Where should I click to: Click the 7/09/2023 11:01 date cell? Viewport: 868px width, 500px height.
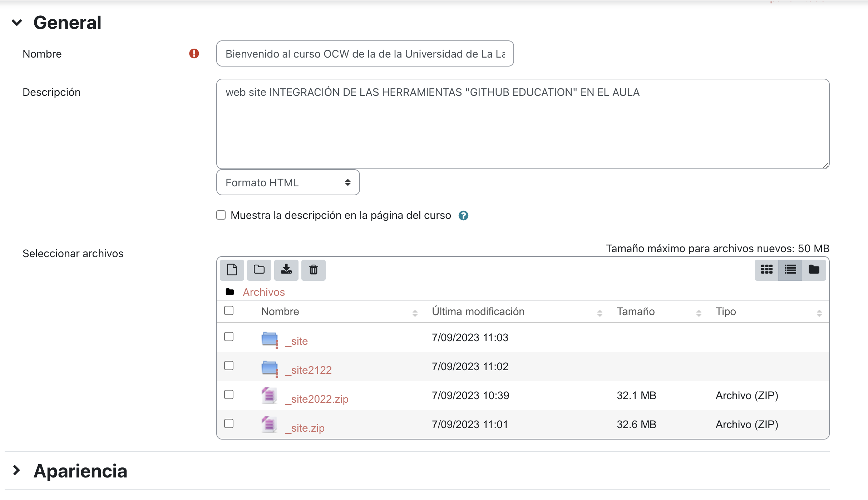click(x=470, y=425)
